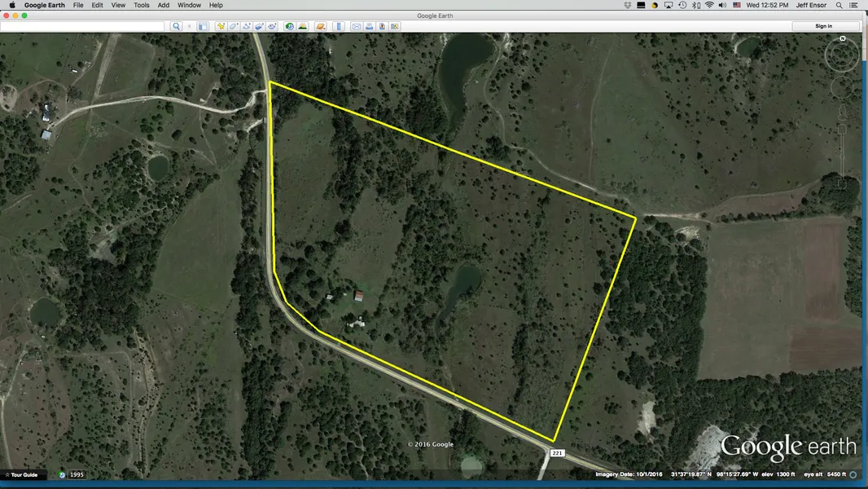This screenshot has height=489, width=868.
Task: Click the Email envelope icon
Action: (x=356, y=26)
